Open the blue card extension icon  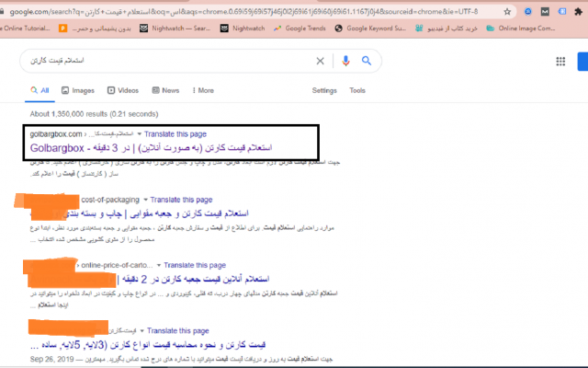click(561, 12)
